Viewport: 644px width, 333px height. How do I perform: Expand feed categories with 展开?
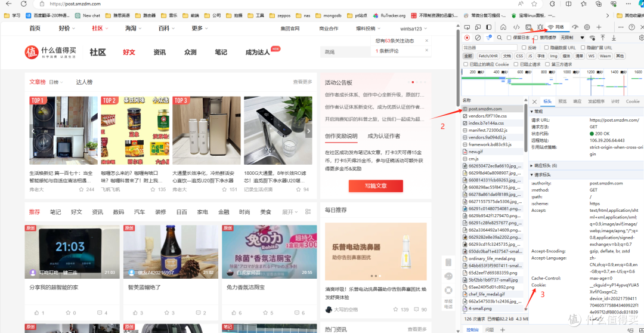[290, 212]
